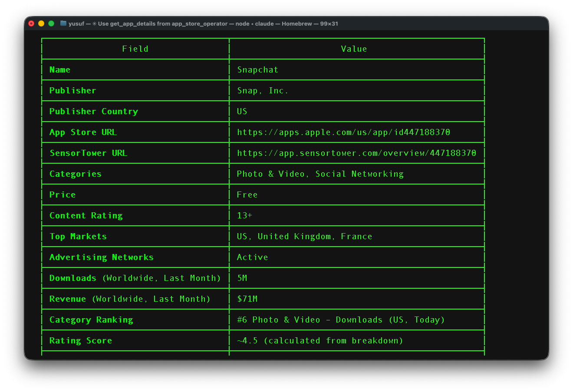Maximize the terminal with the green button
This screenshot has height=392, width=573.
51,23
